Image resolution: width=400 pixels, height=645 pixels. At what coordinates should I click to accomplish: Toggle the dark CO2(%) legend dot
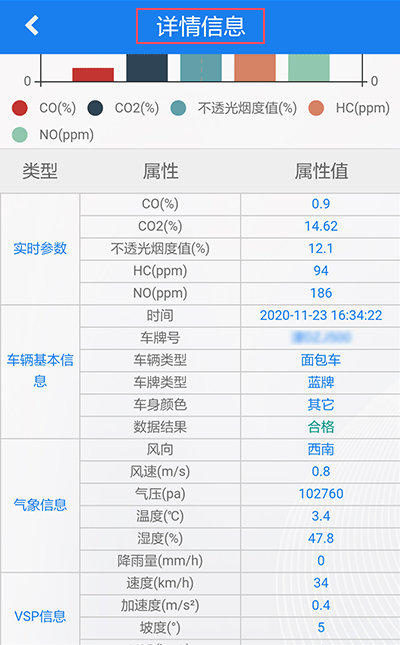95,108
